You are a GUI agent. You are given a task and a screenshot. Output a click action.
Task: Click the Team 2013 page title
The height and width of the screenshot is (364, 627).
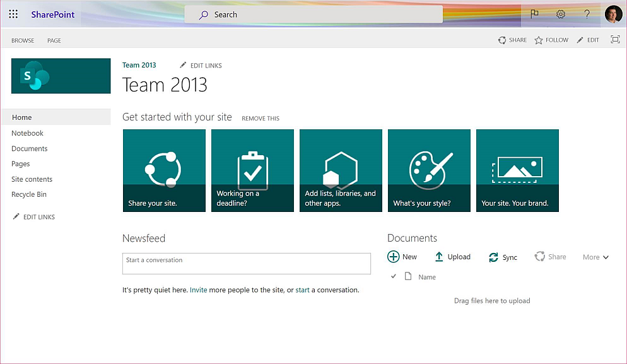[165, 85]
